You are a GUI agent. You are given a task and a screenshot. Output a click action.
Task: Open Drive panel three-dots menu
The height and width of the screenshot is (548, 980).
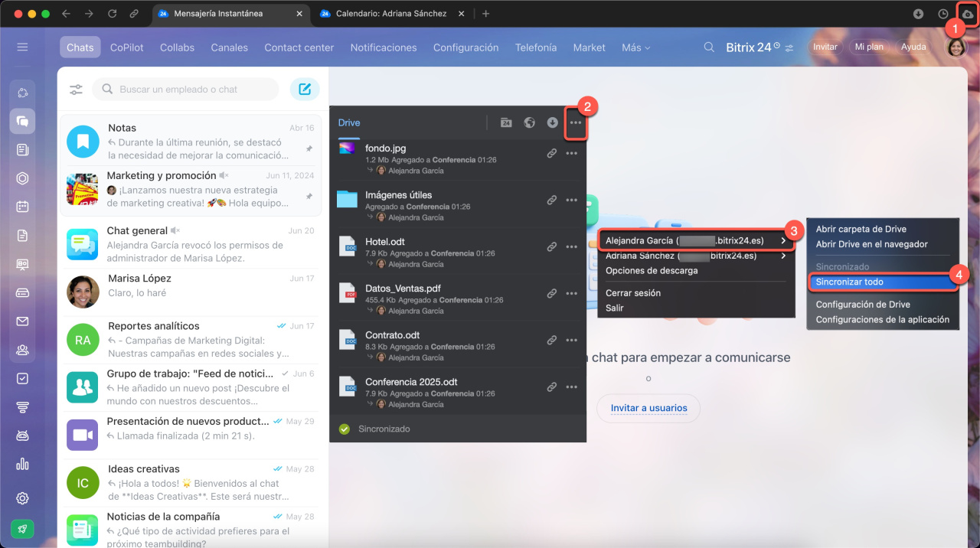(x=576, y=122)
